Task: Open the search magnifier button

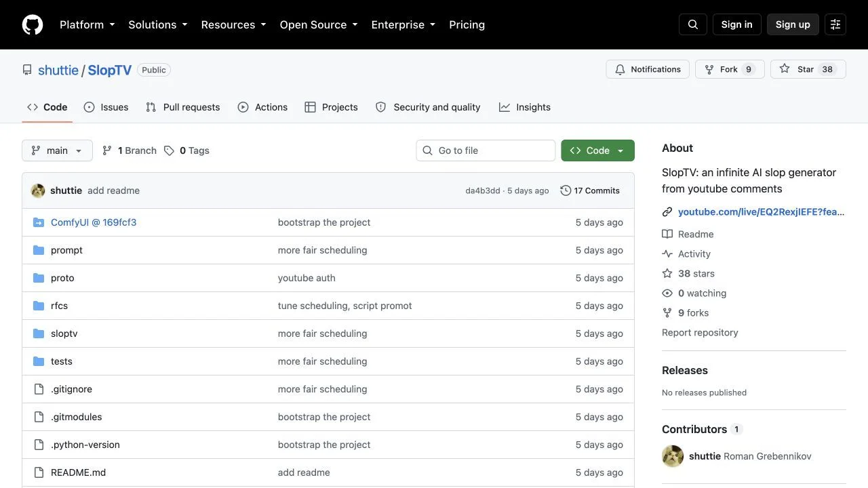Action: 693,24
